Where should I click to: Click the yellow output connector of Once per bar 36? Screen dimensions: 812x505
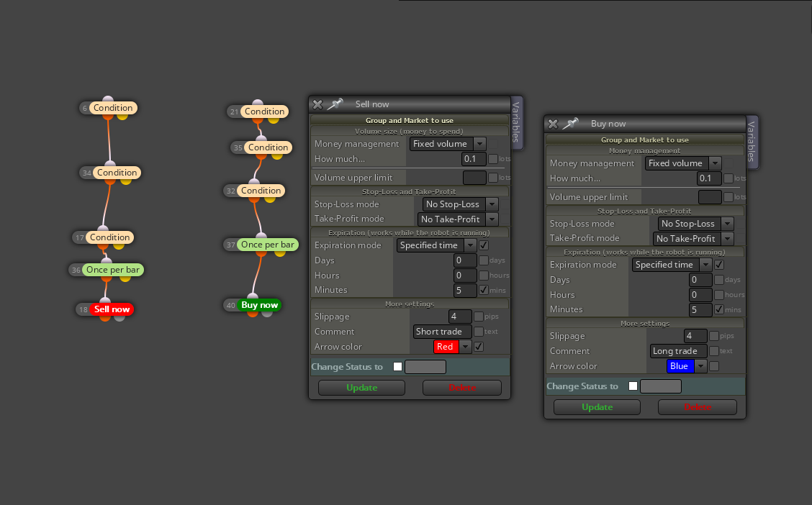(125, 278)
